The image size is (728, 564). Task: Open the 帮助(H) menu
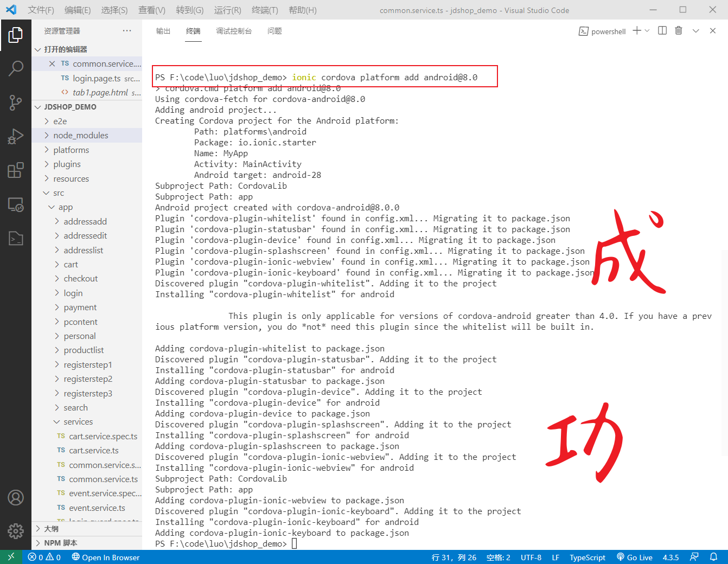pos(303,10)
